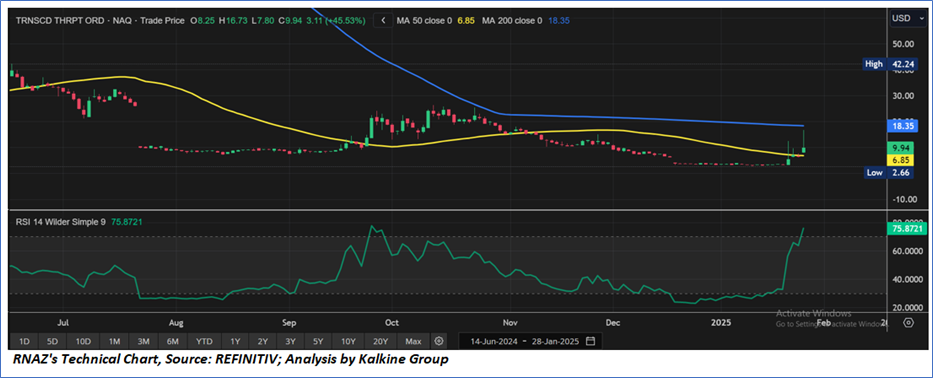
Task: Click the 75.8721 RSI value tag
Action: (x=907, y=228)
